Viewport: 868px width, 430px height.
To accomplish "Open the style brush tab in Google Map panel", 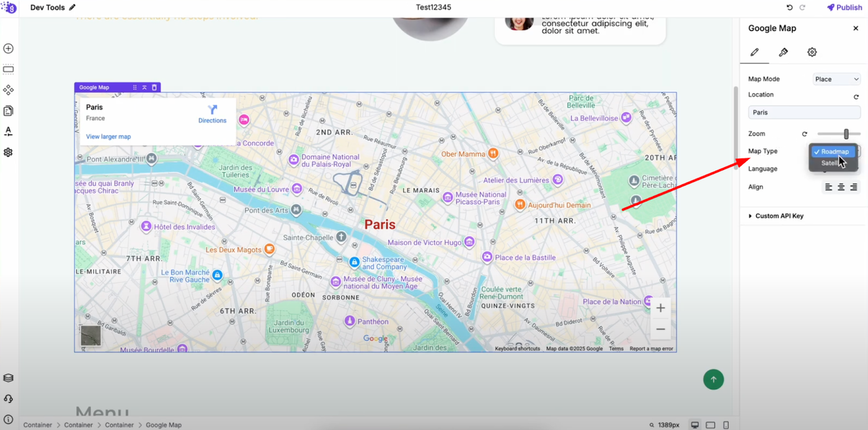I will [783, 52].
